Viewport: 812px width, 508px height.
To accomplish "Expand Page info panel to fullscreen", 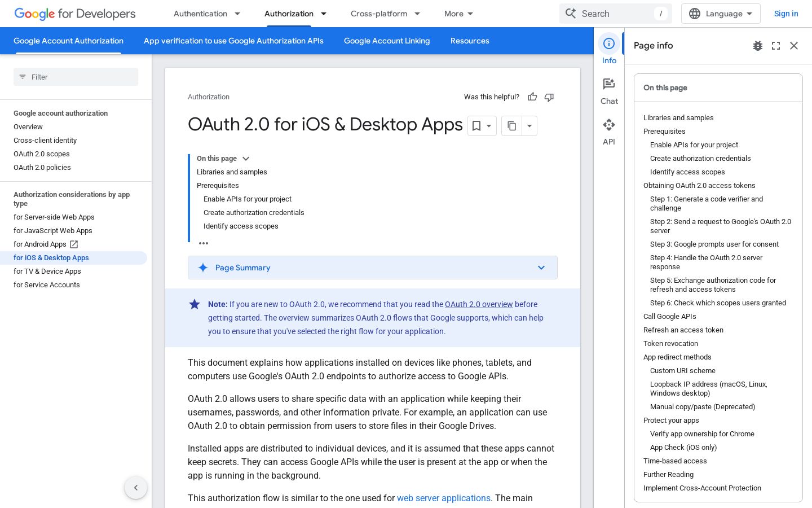I will pos(776,46).
